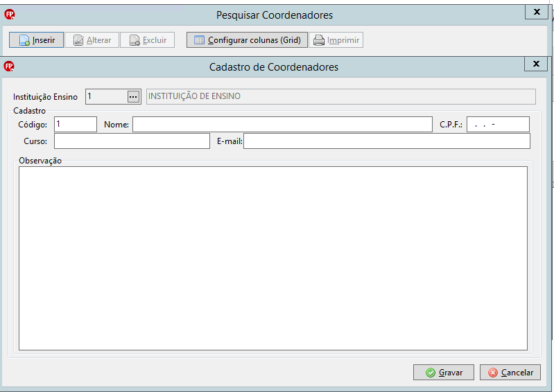Click the FP logo of Cadastro de Coordenadores
The width and height of the screenshot is (554, 392).
pos(9,66)
